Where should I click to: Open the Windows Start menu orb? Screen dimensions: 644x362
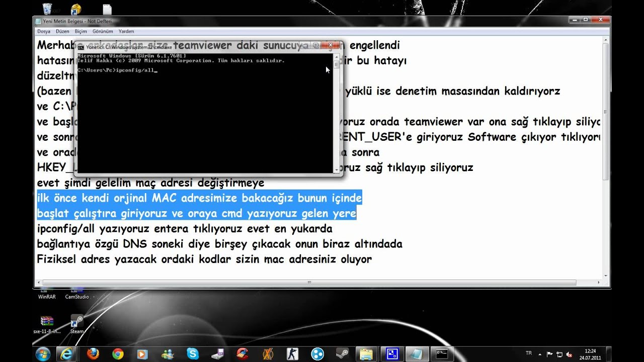coord(43,353)
